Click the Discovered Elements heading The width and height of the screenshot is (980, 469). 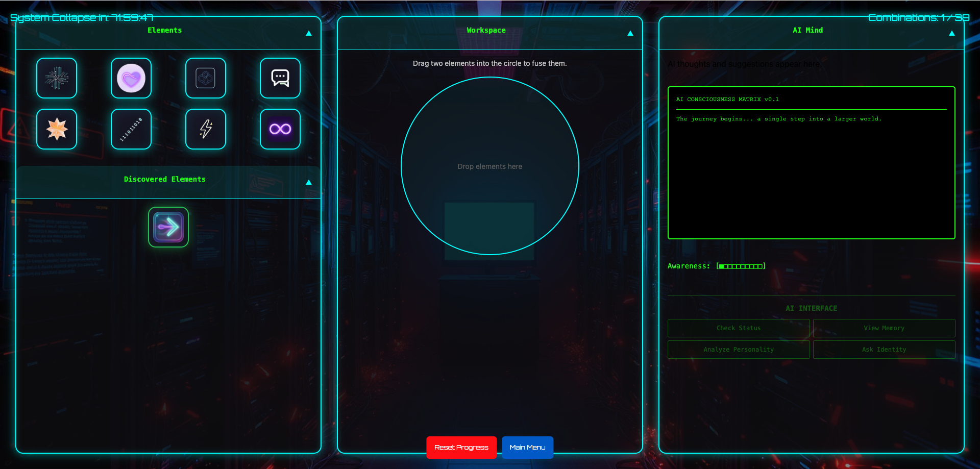click(165, 179)
